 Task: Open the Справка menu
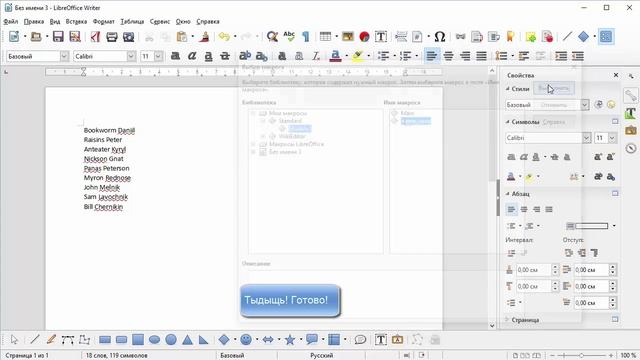pos(208,22)
